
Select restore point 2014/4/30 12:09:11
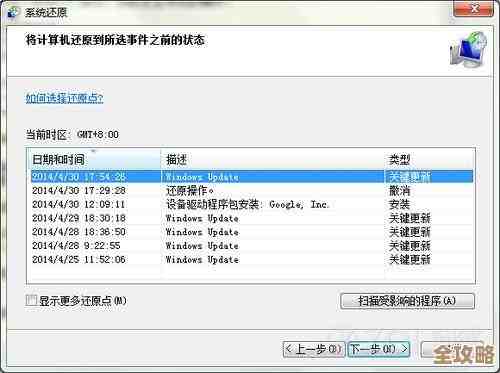pos(252,204)
